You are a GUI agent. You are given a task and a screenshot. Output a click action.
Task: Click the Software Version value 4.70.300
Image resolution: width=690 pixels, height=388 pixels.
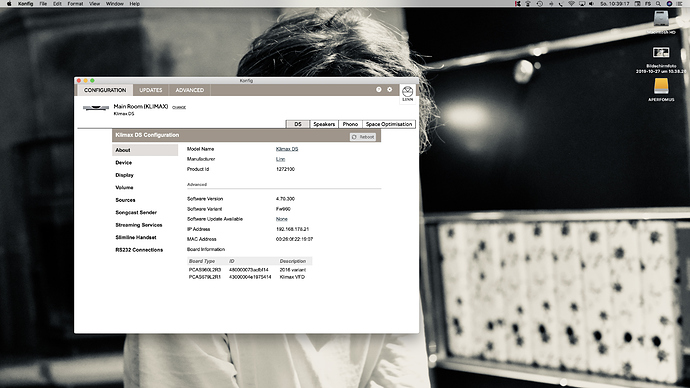click(285, 199)
